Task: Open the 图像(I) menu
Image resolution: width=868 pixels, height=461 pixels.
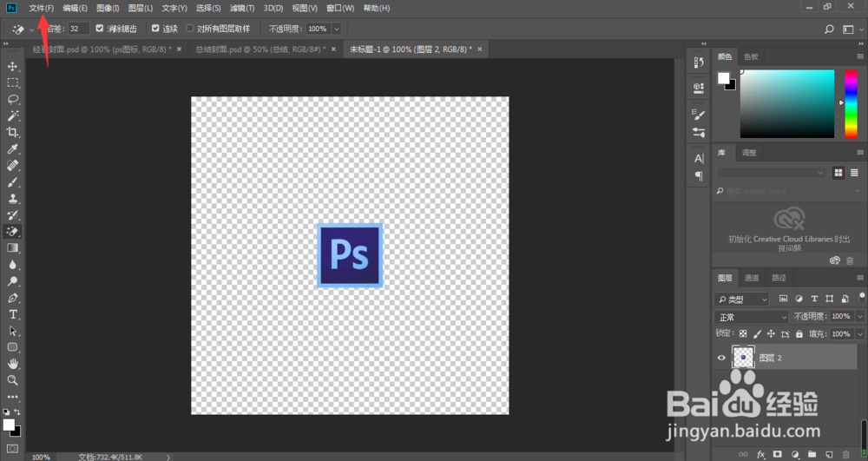Action: coord(108,9)
